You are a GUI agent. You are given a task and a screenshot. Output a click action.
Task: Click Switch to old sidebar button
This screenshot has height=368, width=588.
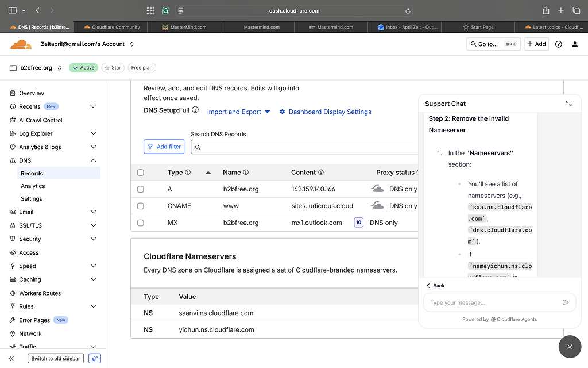click(56, 359)
